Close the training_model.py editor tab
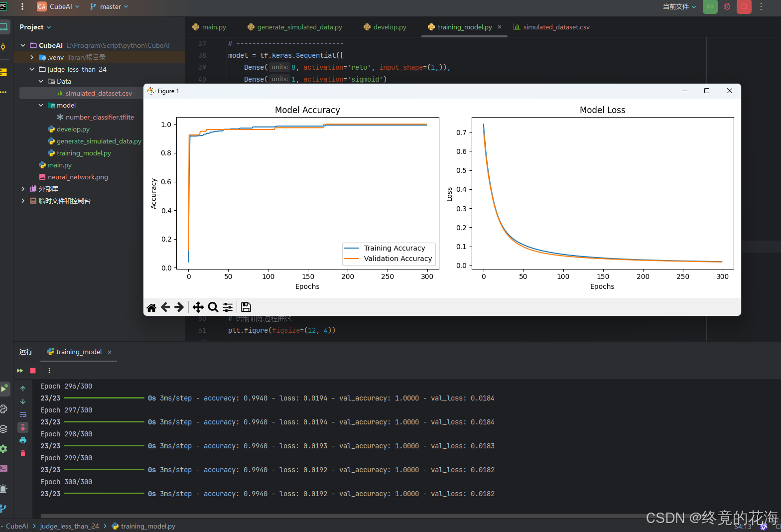This screenshot has width=781, height=532. click(500, 27)
